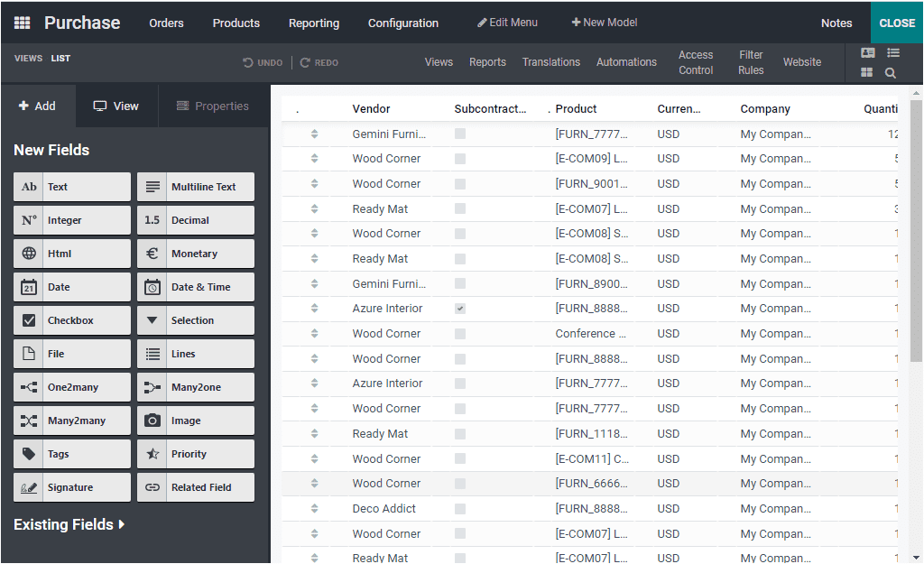Add a new Date field

pyautogui.click(x=71, y=286)
